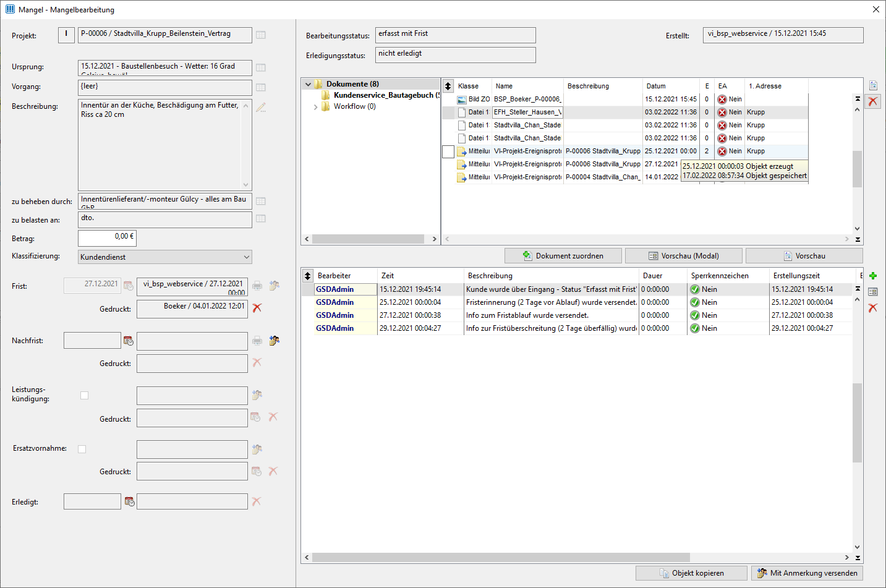This screenshot has width=886, height=588.
Task: Click the sort toggle icon in Bearbeiter header
Action: coord(307,276)
